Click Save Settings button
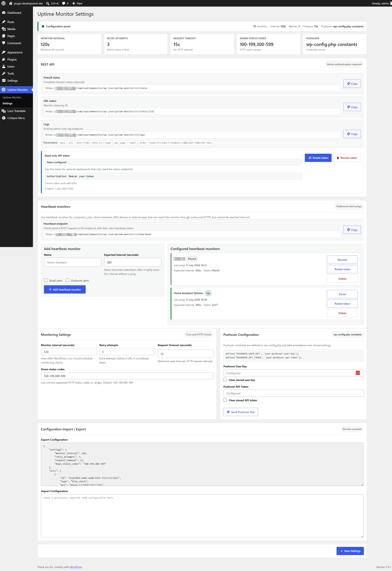Screen dimensions: 392x571 coord(350,551)
